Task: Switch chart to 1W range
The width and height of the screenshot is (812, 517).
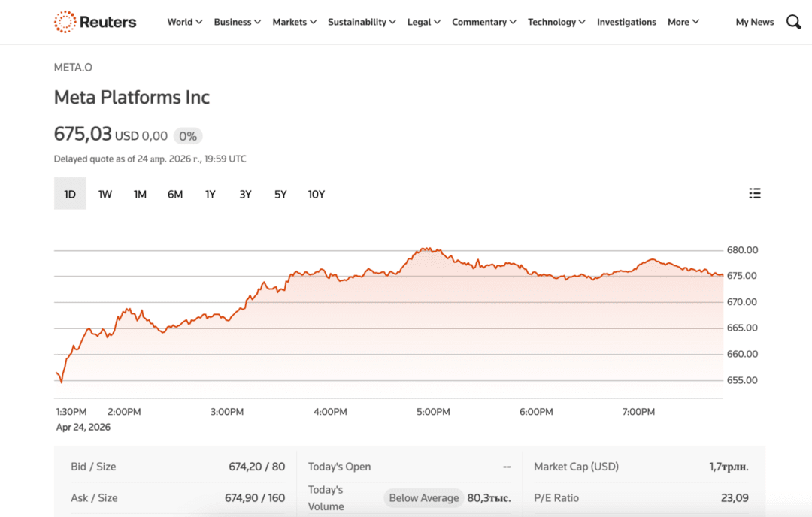Action: [x=105, y=194]
